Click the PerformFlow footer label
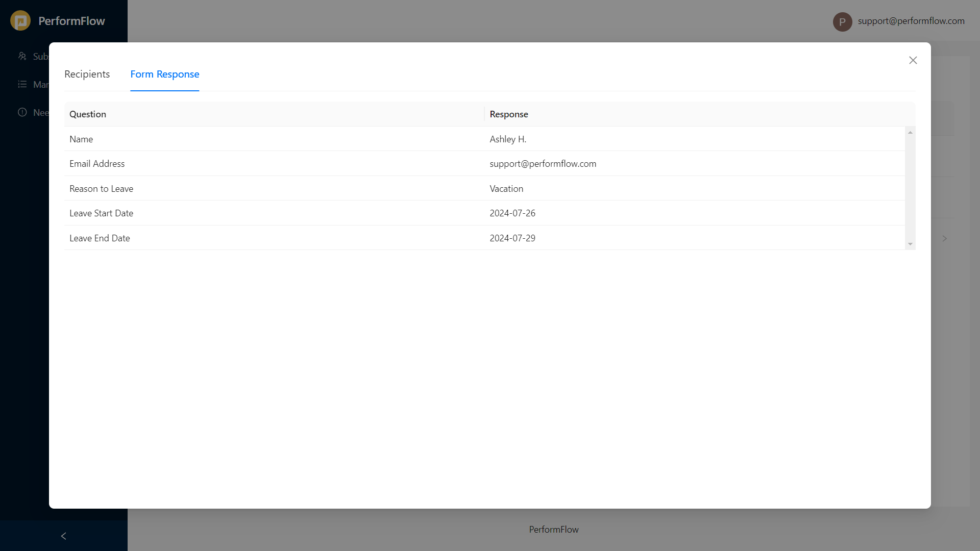 click(x=553, y=529)
